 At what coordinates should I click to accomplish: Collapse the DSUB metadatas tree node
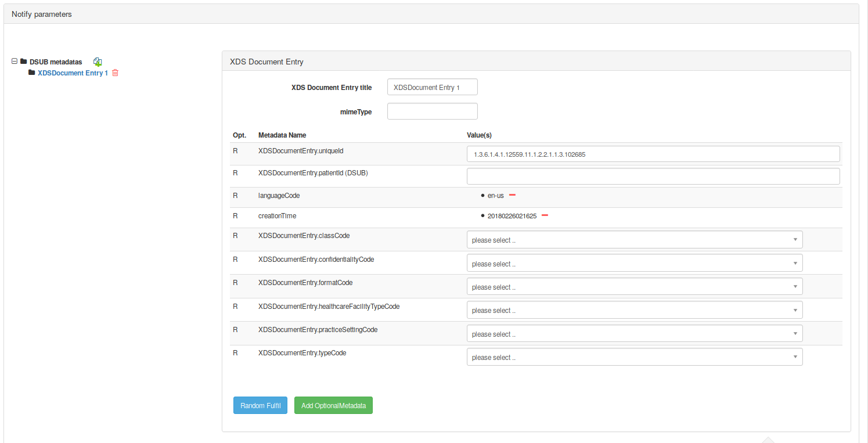[15, 62]
